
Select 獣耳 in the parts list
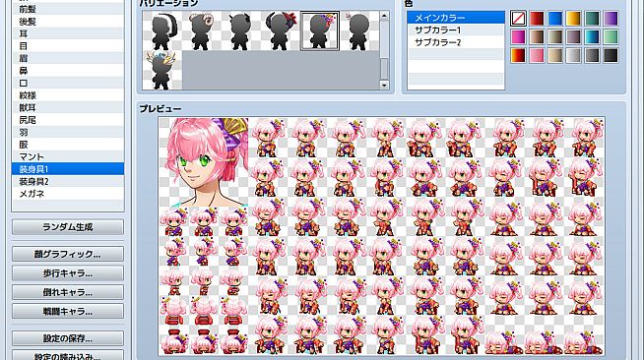coord(68,107)
